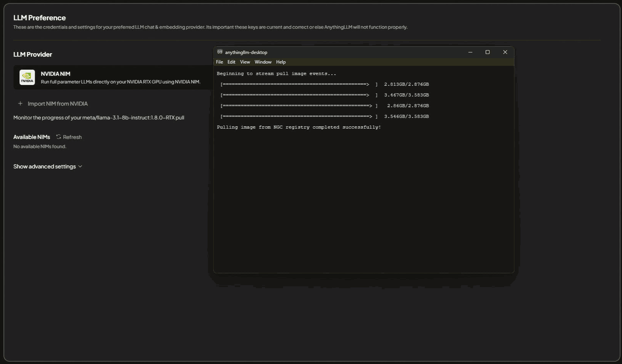
Task: Click the Show advanced settings text
Action: [x=44, y=166]
